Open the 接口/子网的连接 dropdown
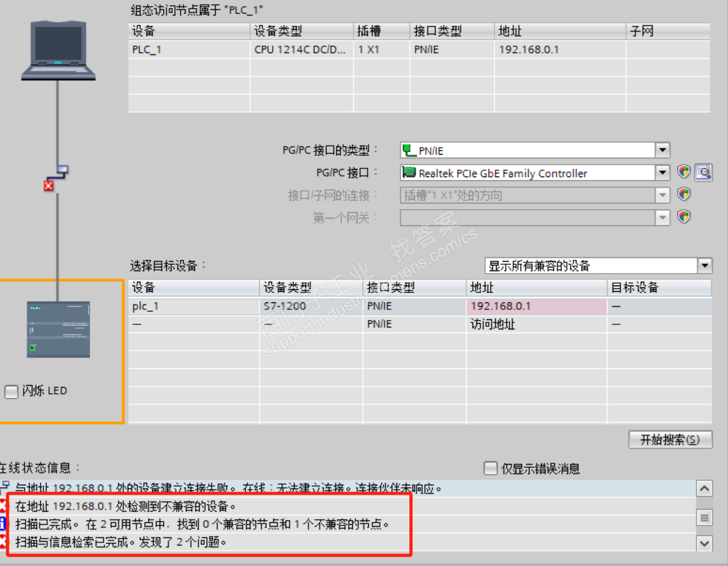728x566 pixels. (x=663, y=195)
